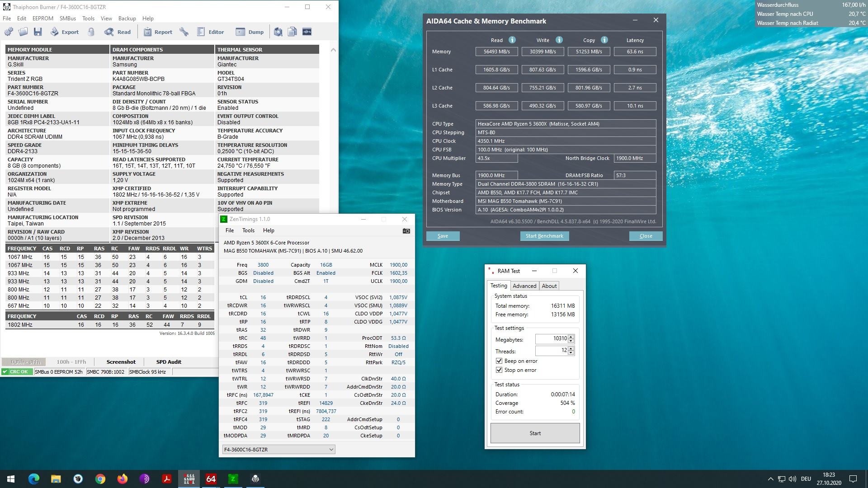Screen dimensions: 868x488
Task: Click the copy documents icon in Thaiphoon toolbar
Action: [292, 32]
